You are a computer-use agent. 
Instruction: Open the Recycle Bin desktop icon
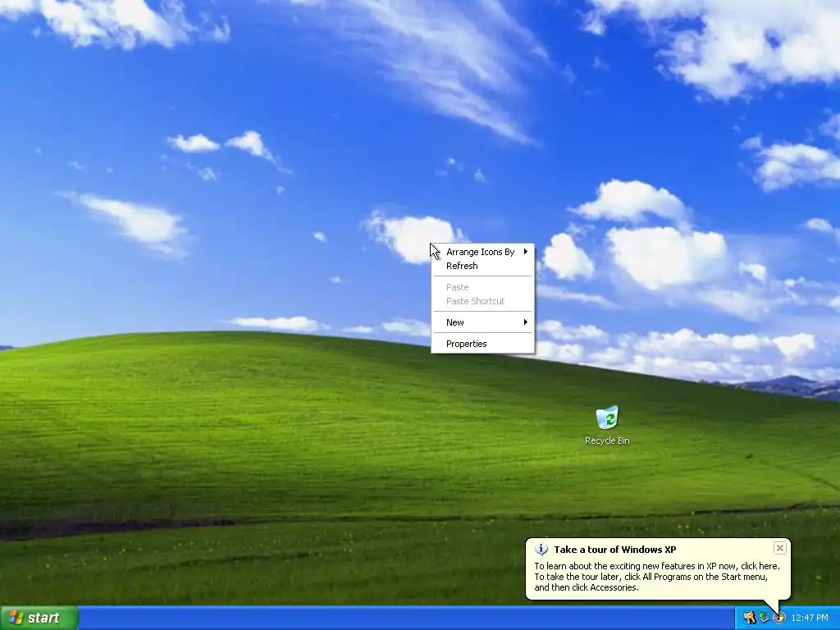click(607, 418)
